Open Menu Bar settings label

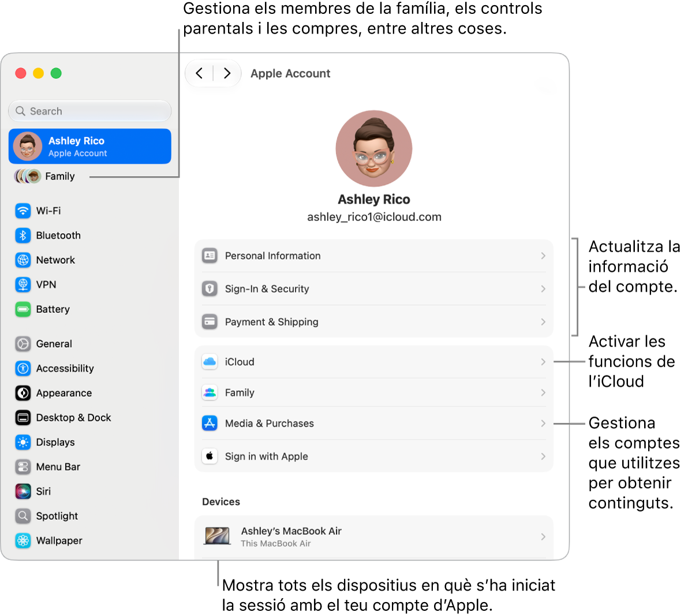click(58, 467)
